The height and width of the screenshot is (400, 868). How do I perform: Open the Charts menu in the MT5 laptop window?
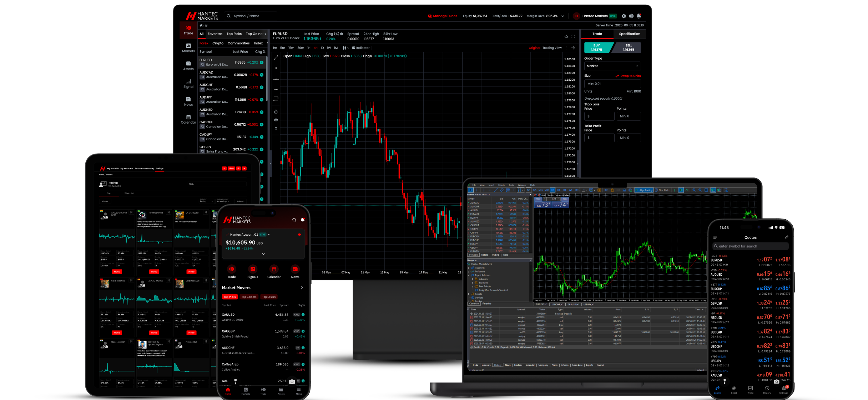click(x=501, y=185)
